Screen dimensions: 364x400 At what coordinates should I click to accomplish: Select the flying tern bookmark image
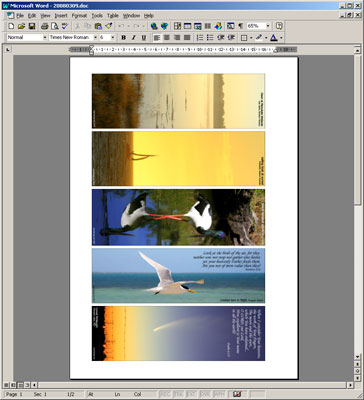pos(178,275)
